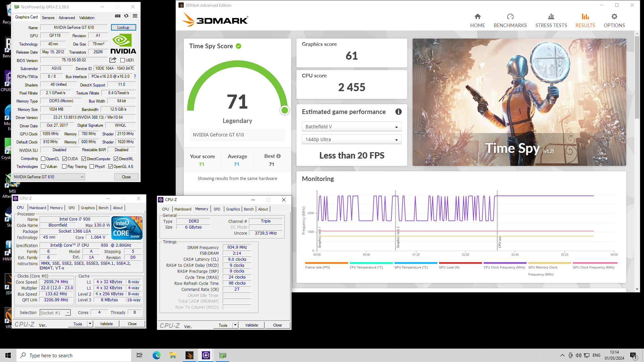Open File Explorer from the taskbar

(x=173, y=355)
